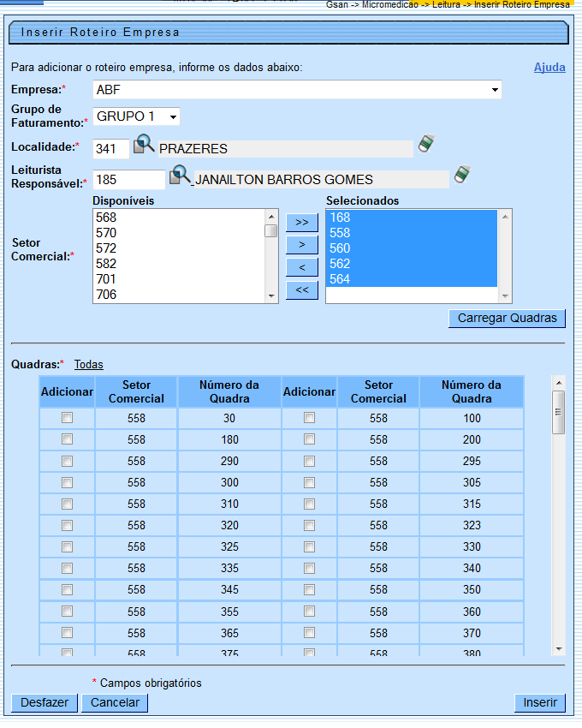The width and height of the screenshot is (582, 728).
Task: Expand the Grupo de Faturamento dropdown
Action: coord(136,116)
